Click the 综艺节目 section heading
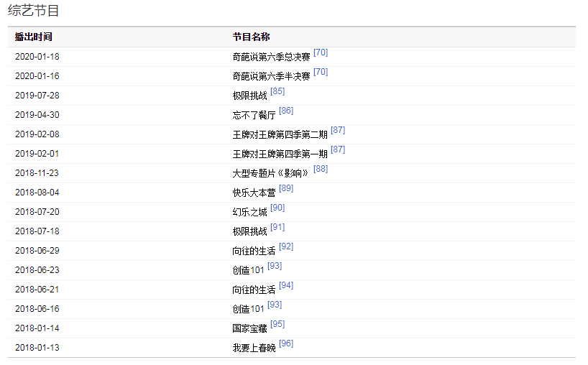Viewport: 588px width, 365px height. pos(34,11)
